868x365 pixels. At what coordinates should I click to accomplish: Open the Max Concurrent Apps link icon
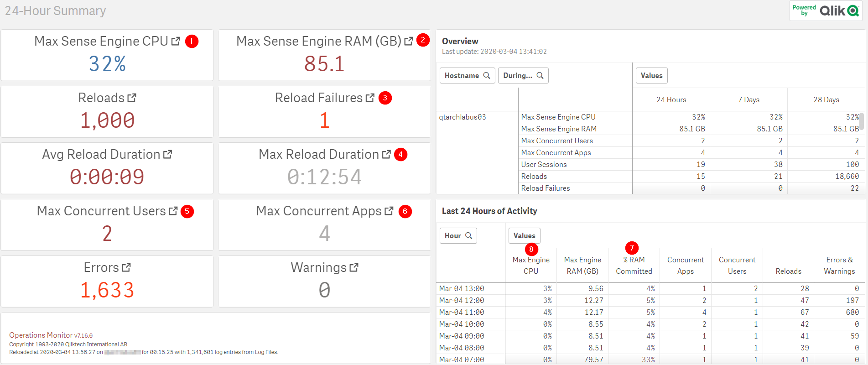click(389, 211)
